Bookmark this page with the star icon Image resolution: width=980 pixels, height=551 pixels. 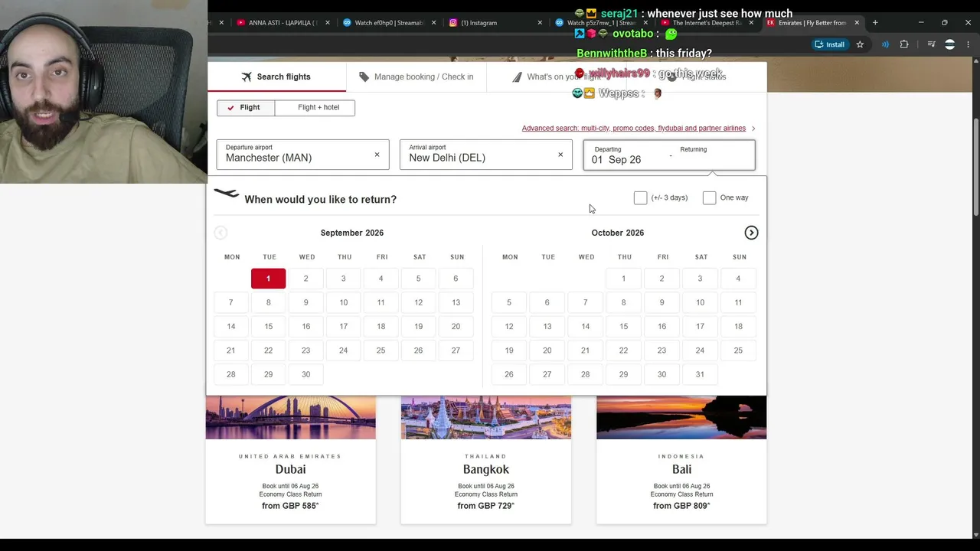click(860, 44)
